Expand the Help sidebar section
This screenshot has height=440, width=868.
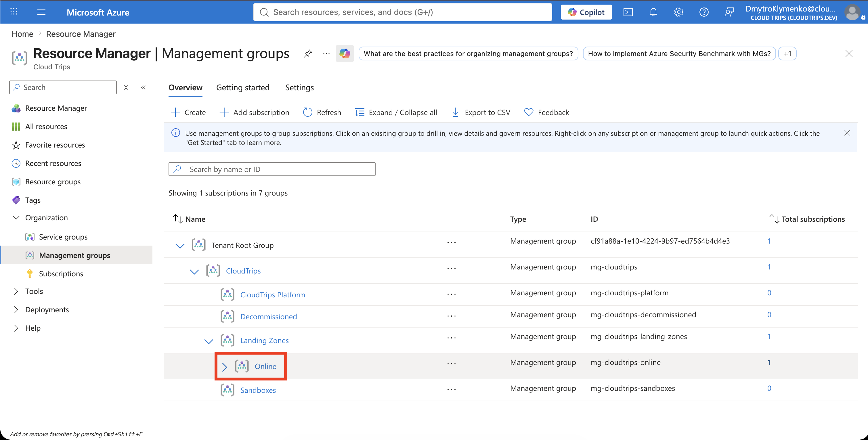16,328
